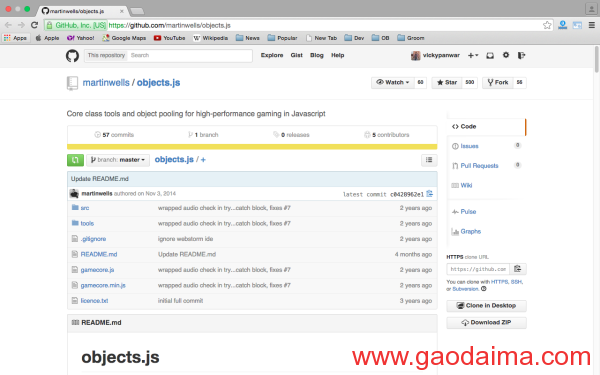The image size is (600, 375).
Task: Click the green compare and review button
Action: coord(75,160)
